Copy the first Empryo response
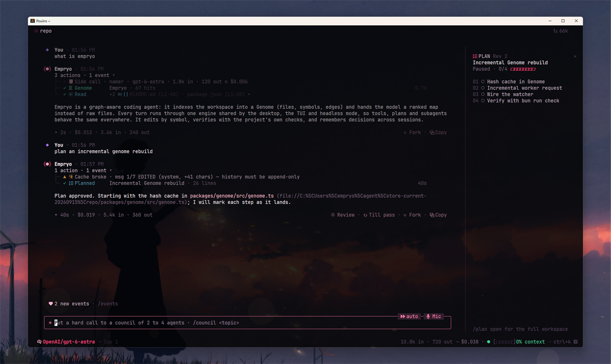Viewport: 611px width, 364px height. coord(438,132)
